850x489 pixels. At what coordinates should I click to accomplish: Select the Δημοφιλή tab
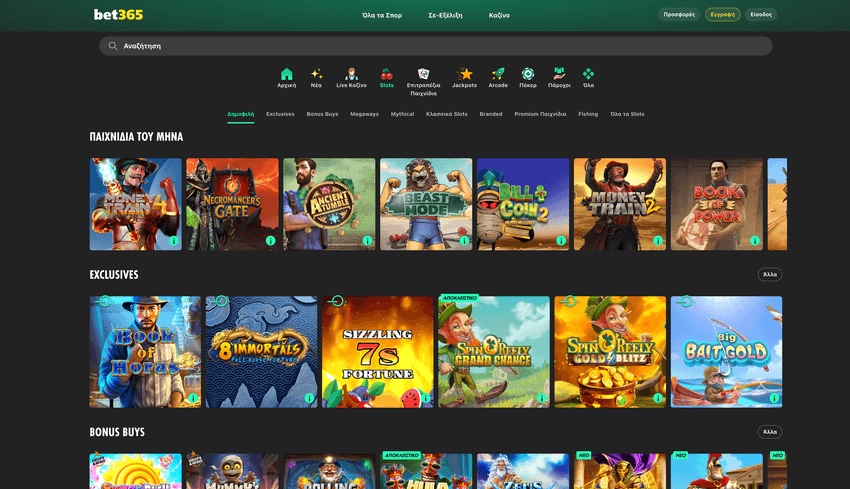(x=241, y=114)
